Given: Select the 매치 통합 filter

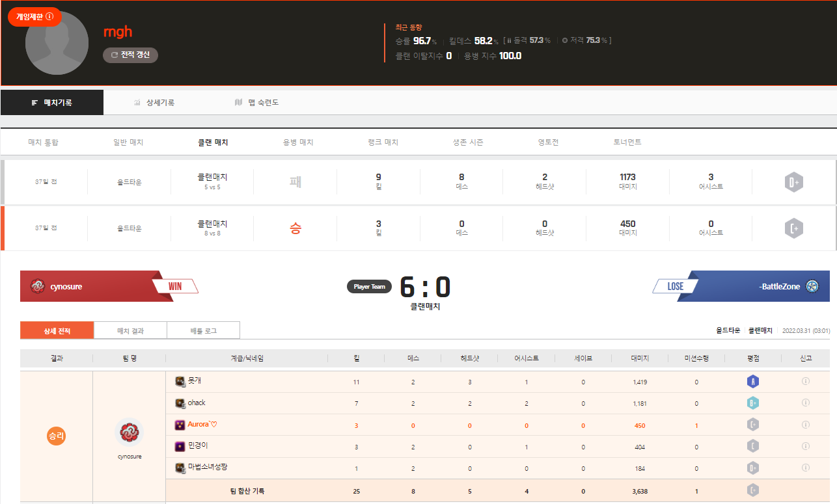Looking at the screenshot, I should 44,142.
